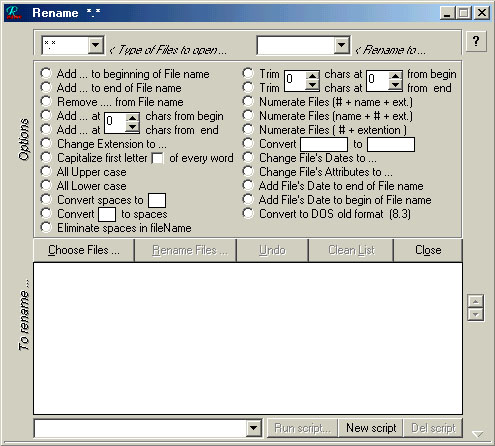Click the Rename app icon in title bar

click(14, 13)
